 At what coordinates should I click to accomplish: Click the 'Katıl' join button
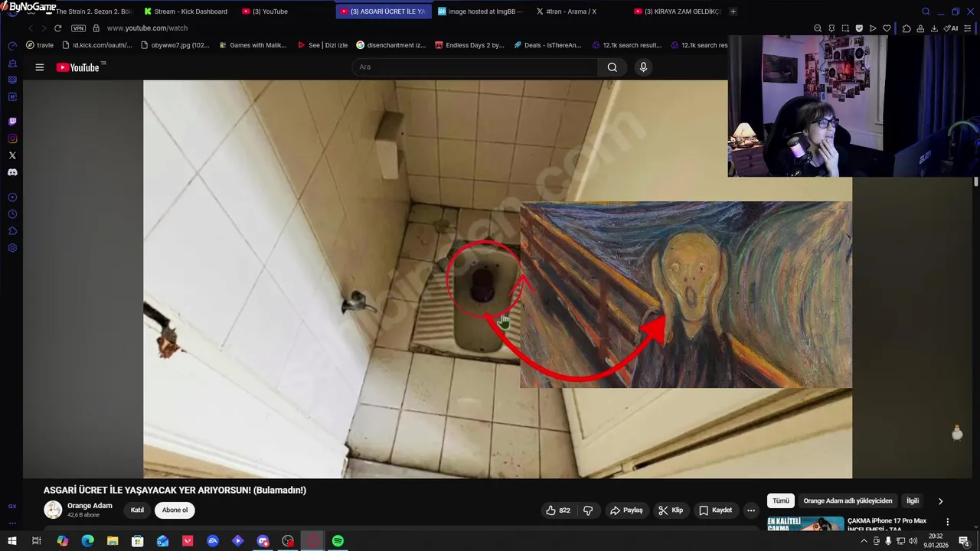tap(137, 510)
